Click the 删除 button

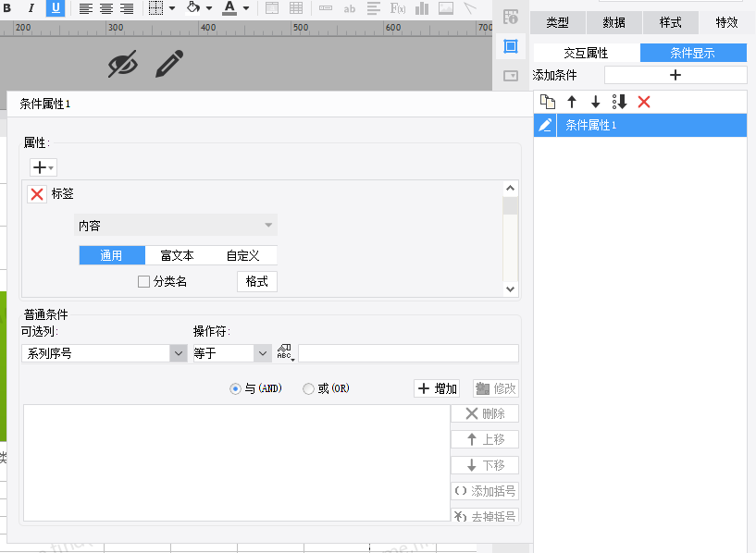pos(485,413)
